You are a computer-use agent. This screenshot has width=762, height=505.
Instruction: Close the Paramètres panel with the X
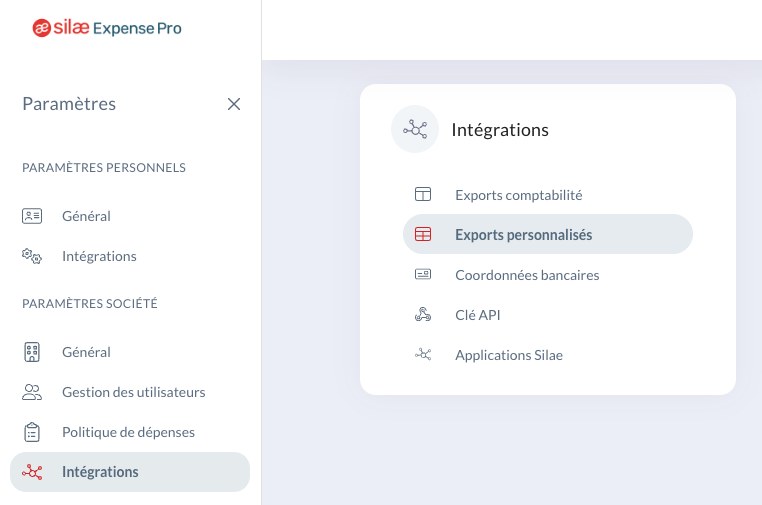point(234,104)
